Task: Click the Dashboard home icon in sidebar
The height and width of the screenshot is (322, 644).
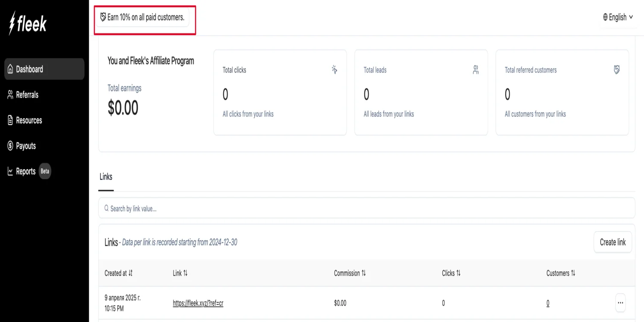Action: tap(10, 70)
